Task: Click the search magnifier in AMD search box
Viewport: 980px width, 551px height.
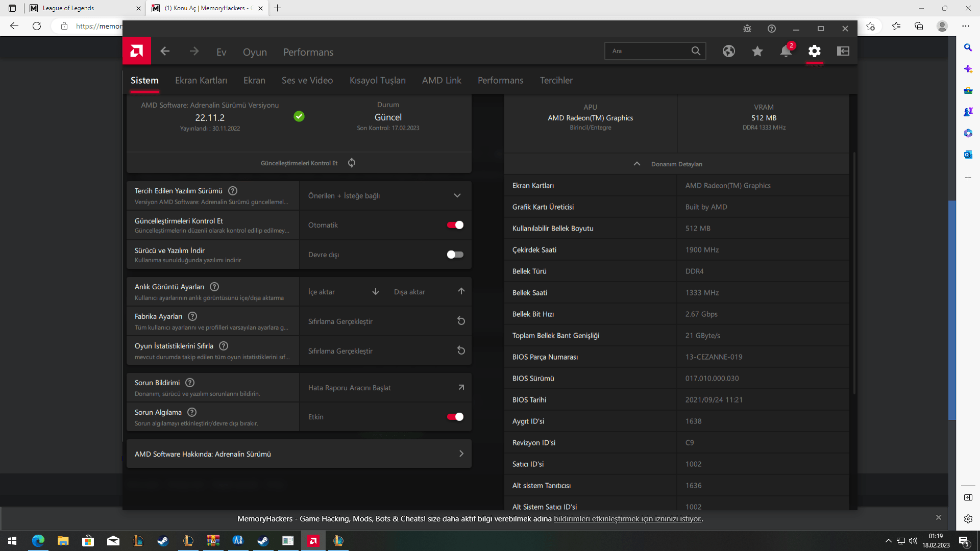Action: click(x=696, y=51)
